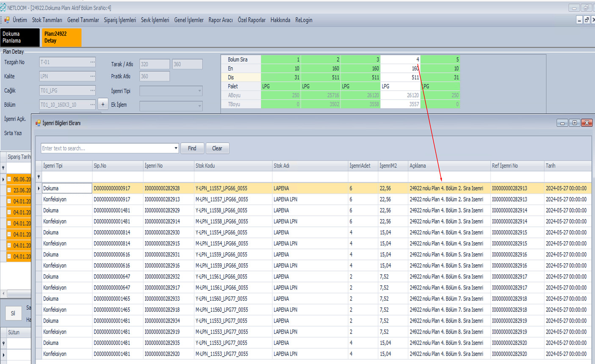
Task: Open the Stok Tanımları menu
Action: click(47, 20)
